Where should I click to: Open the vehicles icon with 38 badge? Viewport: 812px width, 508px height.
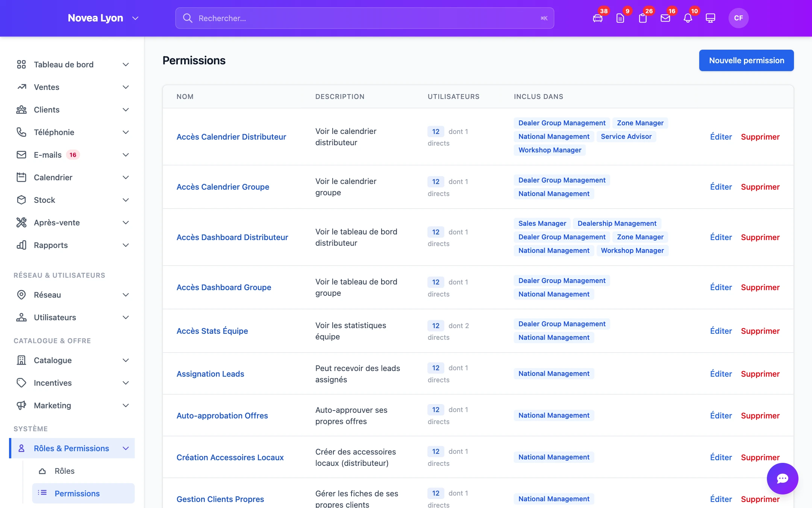click(598, 18)
